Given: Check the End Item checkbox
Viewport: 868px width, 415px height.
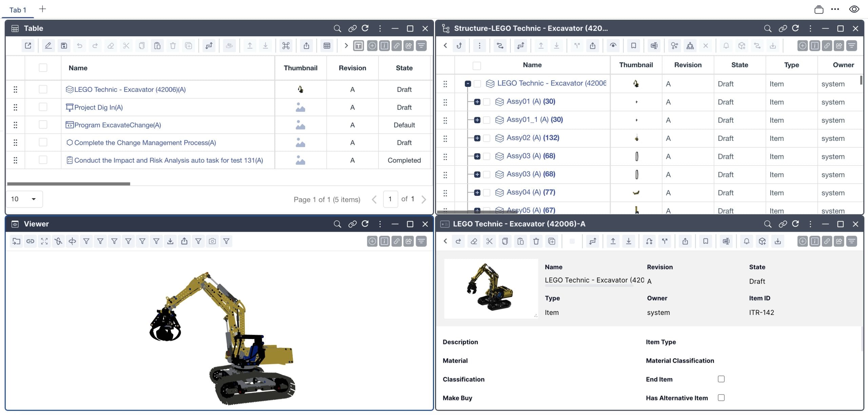Looking at the screenshot, I should [x=721, y=379].
